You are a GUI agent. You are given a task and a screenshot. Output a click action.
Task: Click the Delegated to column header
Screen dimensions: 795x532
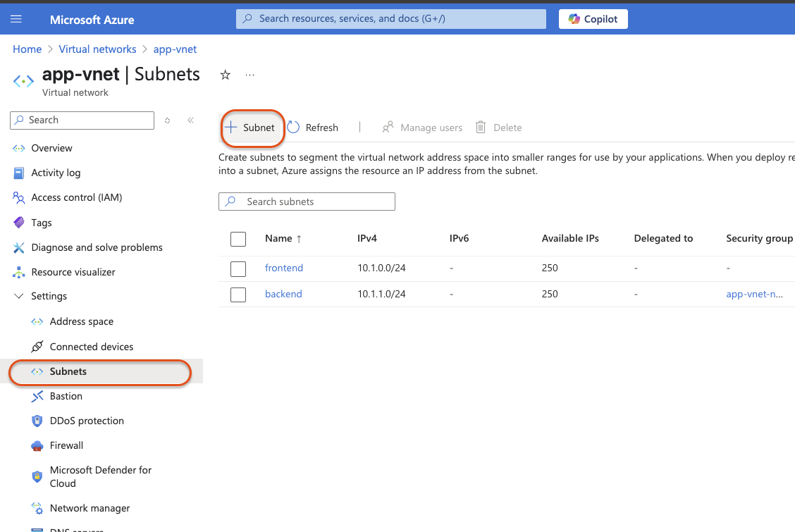click(663, 239)
